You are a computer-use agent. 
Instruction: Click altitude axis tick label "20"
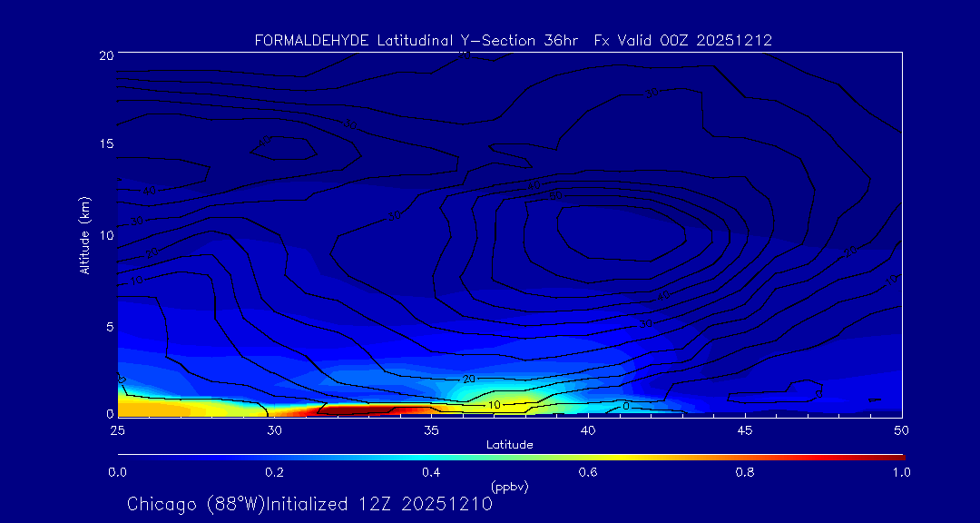(105, 54)
